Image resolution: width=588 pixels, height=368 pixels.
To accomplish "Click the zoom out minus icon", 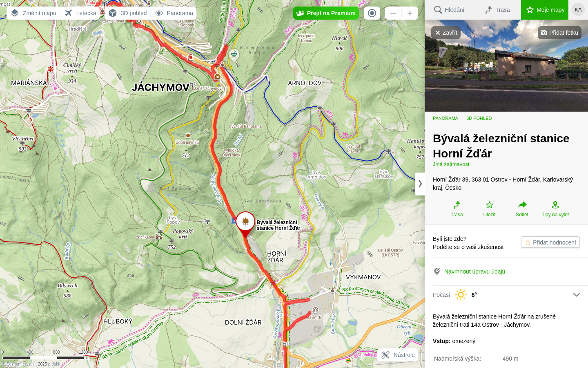I will tap(393, 13).
